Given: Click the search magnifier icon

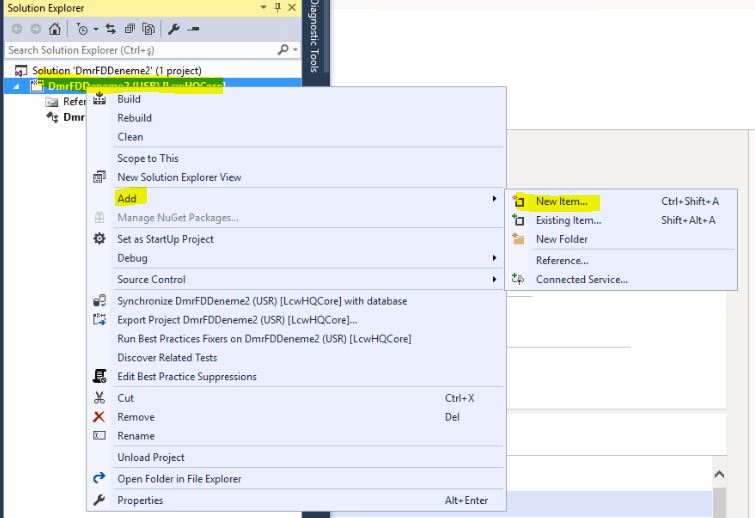Looking at the screenshot, I should pyautogui.click(x=283, y=50).
